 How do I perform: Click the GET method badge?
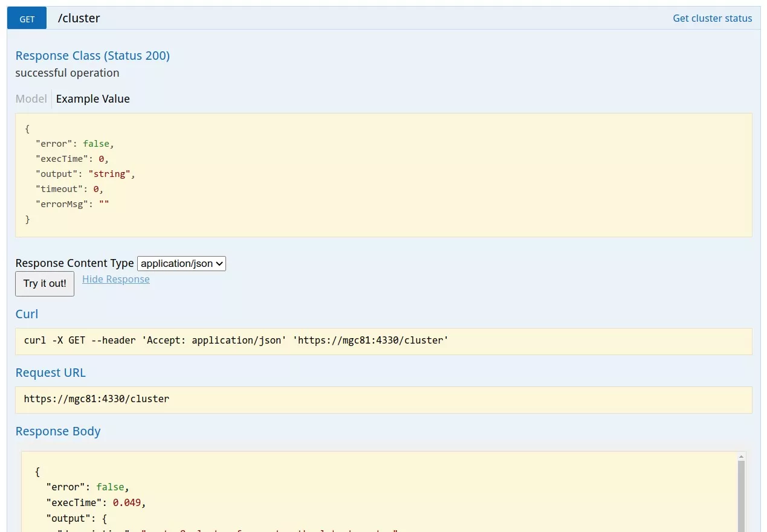coord(26,18)
